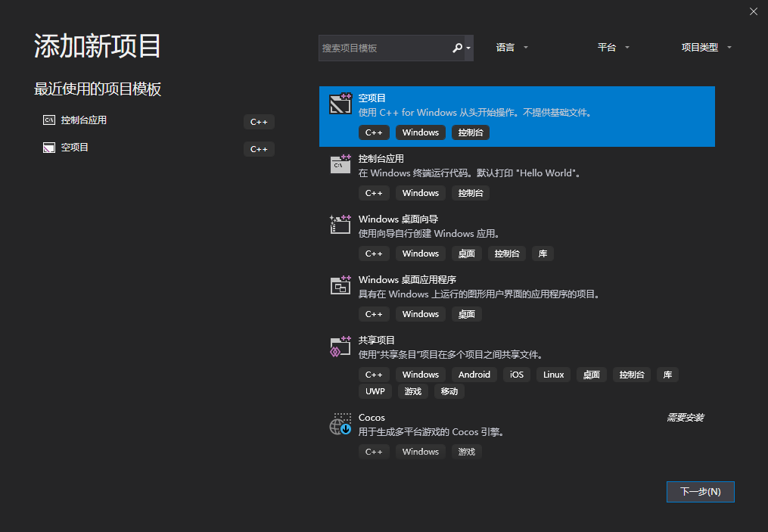Select the Windows 桌面应用程序 template icon

tap(340, 286)
